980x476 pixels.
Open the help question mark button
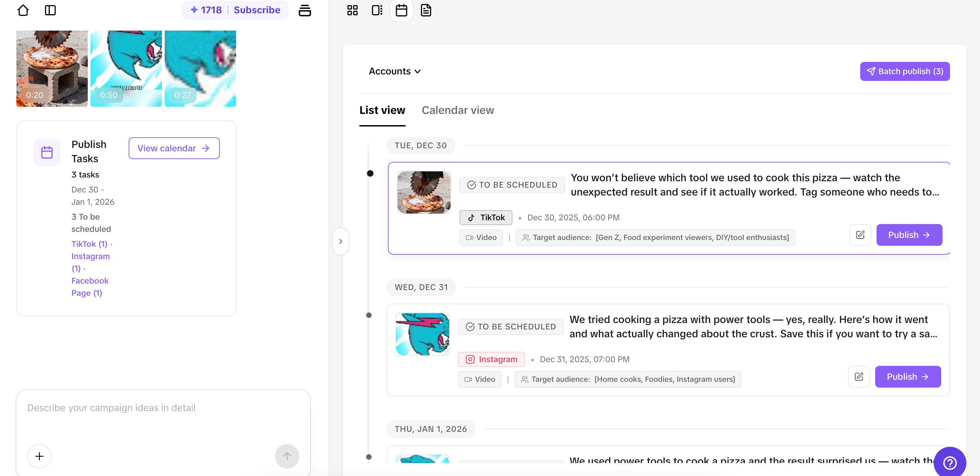[x=950, y=463]
